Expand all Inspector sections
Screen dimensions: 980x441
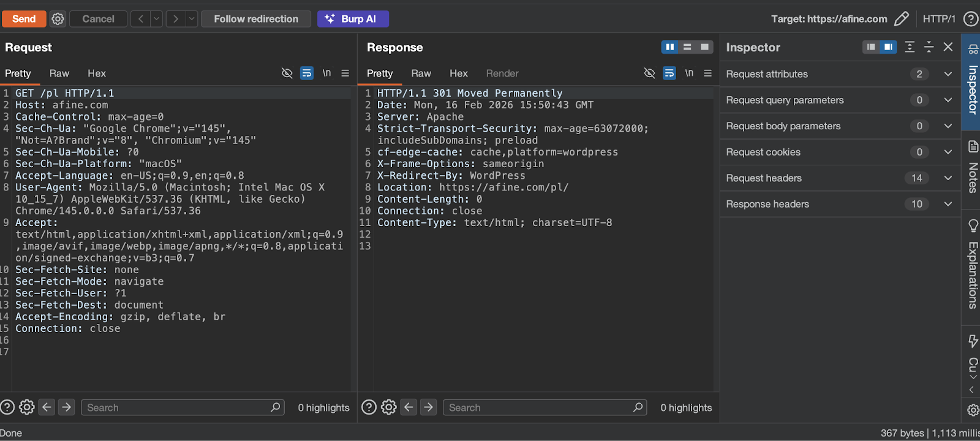[910, 47]
